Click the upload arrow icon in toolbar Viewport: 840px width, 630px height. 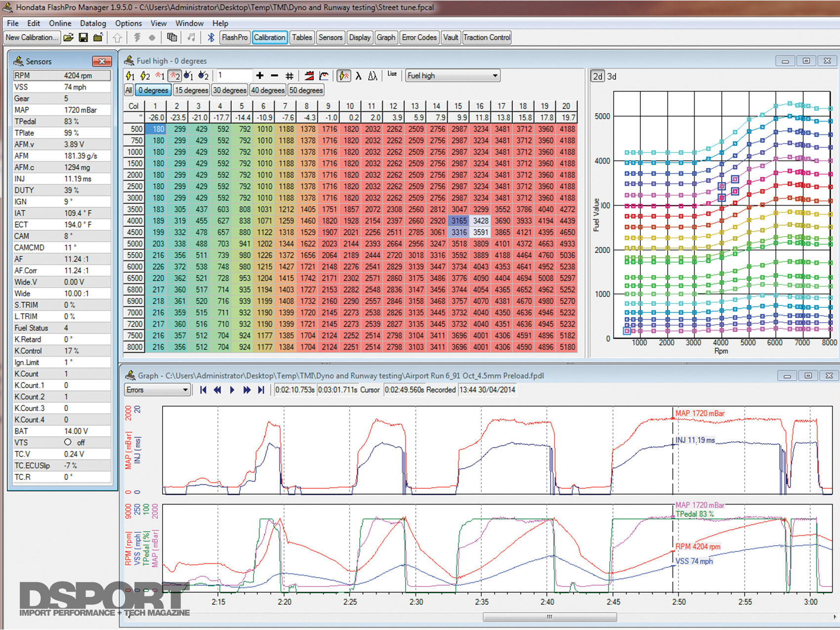(x=117, y=38)
